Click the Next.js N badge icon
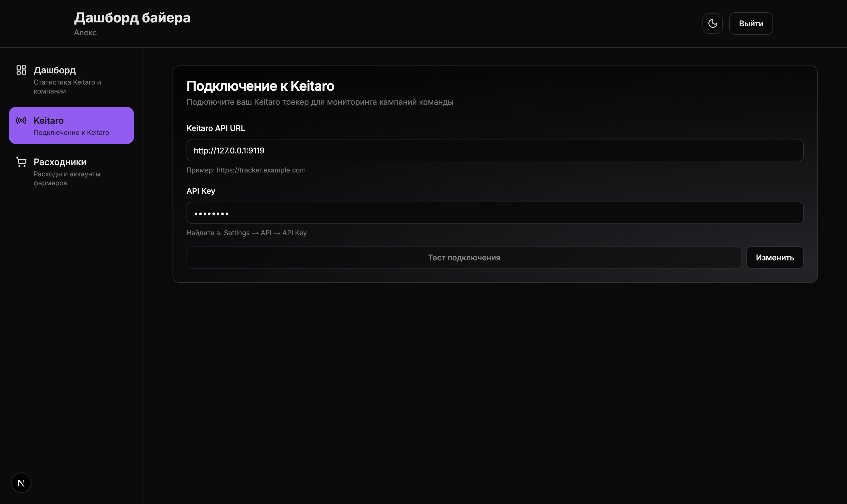847x504 pixels. [21, 483]
